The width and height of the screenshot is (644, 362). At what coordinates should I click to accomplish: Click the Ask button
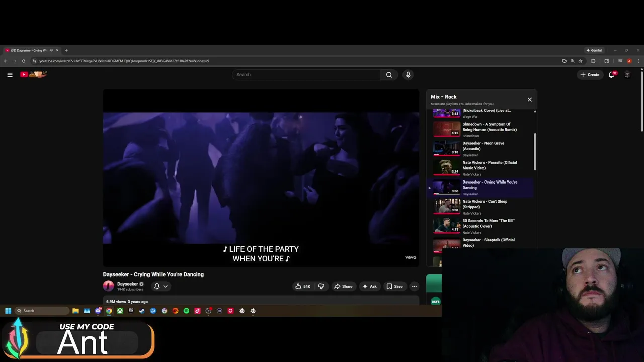[x=369, y=286]
